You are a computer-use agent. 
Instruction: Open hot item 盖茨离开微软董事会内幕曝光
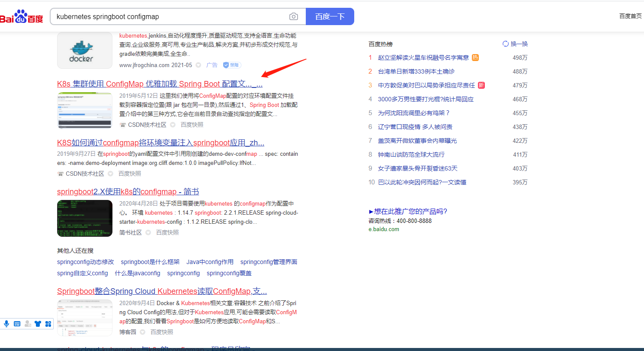pyautogui.click(x=417, y=141)
